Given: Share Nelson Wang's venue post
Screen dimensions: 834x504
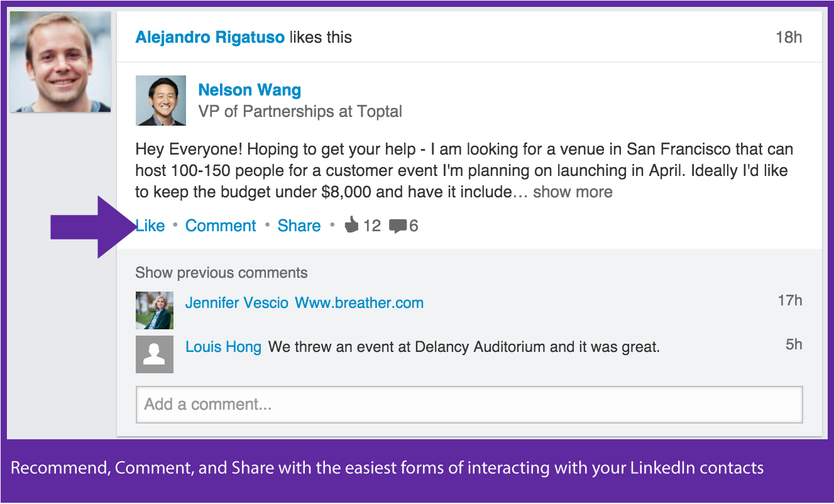Looking at the screenshot, I should pos(299,226).
